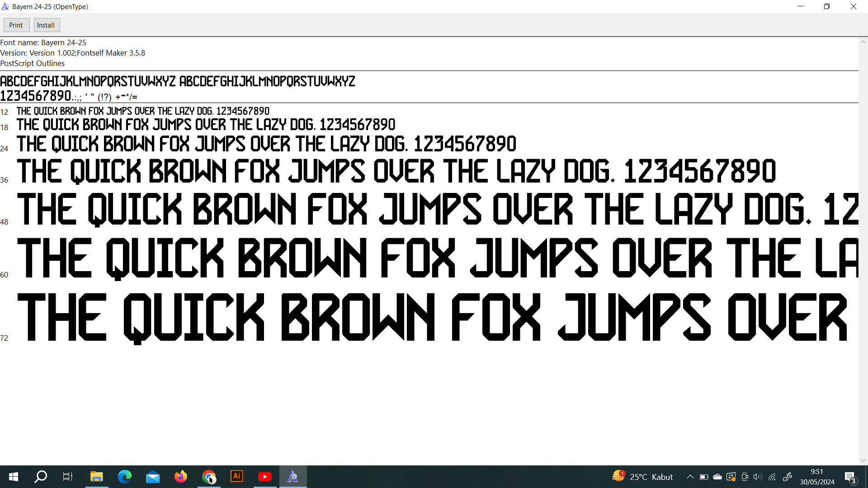This screenshot has width=868, height=488.
Task: Click the taskbar Search magnifier
Action: (41, 476)
